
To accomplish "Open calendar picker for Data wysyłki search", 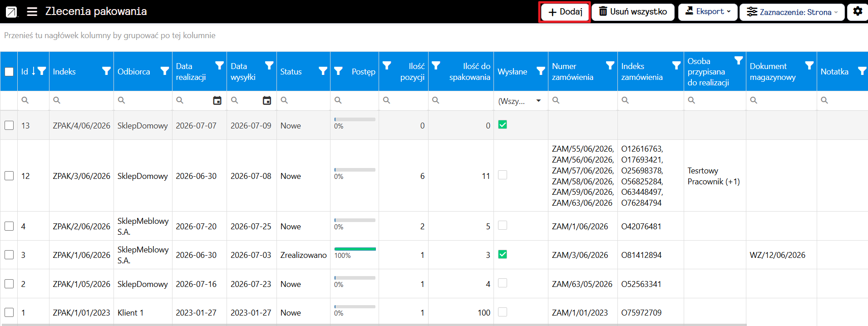I will 267,100.
